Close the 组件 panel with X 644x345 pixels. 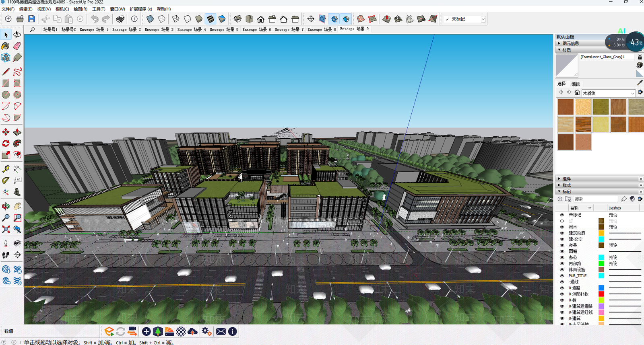point(641,179)
